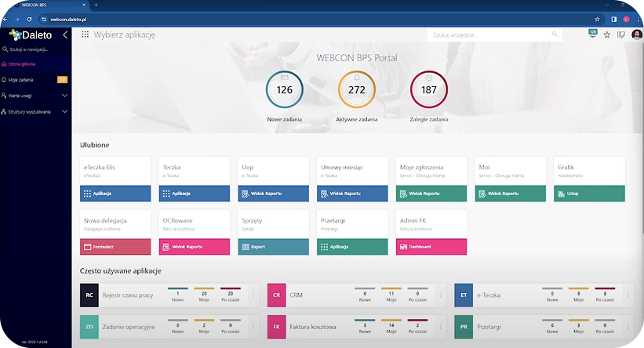Click Przetargi Moje count 3
This screenshot has width=644, height=348.
[x=579, y=325]
